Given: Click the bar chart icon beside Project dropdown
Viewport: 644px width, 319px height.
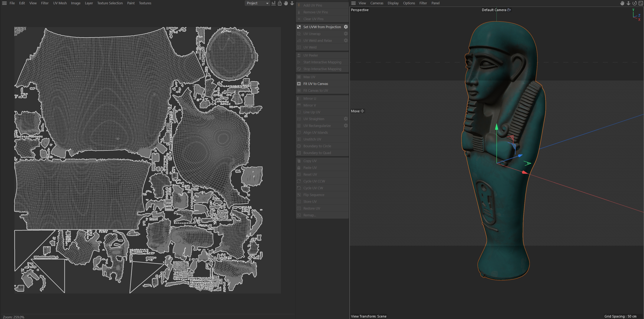Looking at the screenshot, I should 273,3.
